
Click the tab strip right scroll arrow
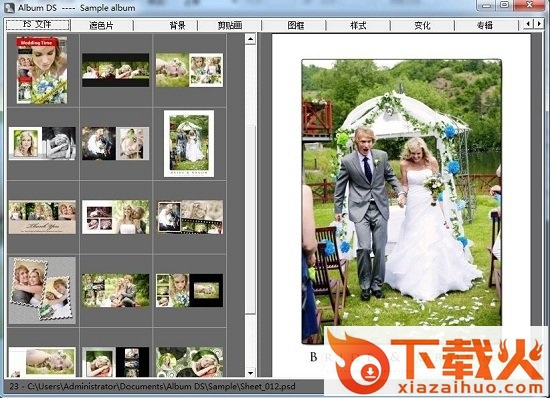(x=539, y=24)
